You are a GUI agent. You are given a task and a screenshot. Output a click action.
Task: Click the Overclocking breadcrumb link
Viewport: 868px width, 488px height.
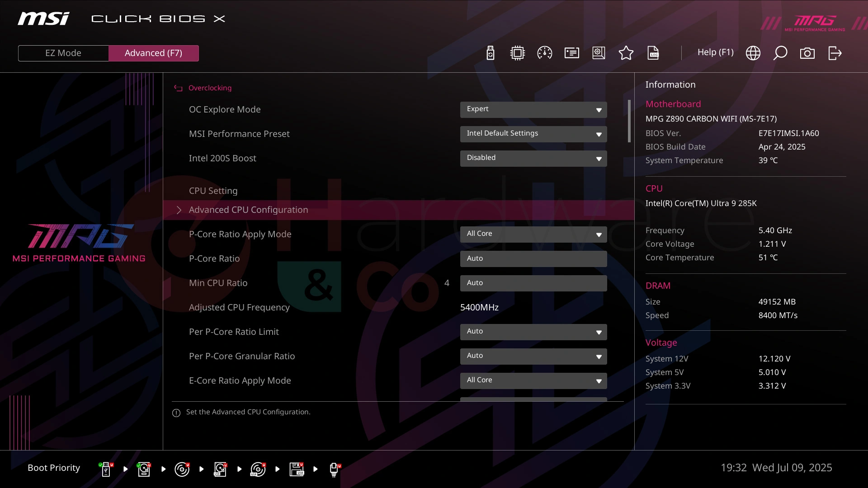(x=210, y=88)
